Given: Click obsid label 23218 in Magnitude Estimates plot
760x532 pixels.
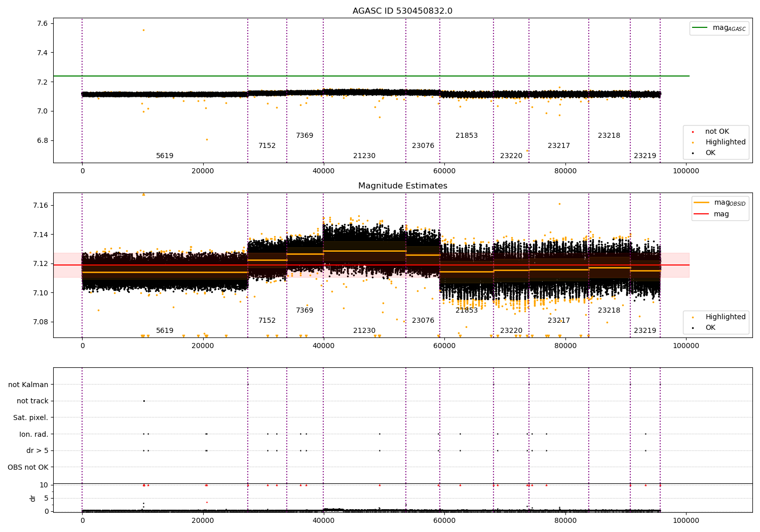Looking at the screenshot, I should [x=609, y=311].
